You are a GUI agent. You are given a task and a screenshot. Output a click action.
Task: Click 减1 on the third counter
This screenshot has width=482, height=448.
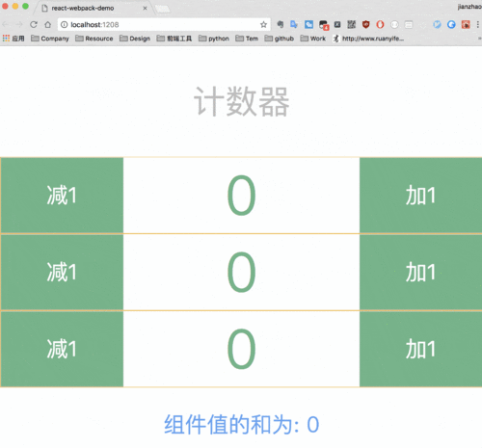click(62, 349)
